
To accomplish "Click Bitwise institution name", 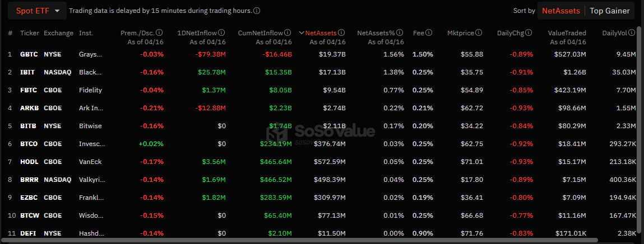I will coord(90,126).
